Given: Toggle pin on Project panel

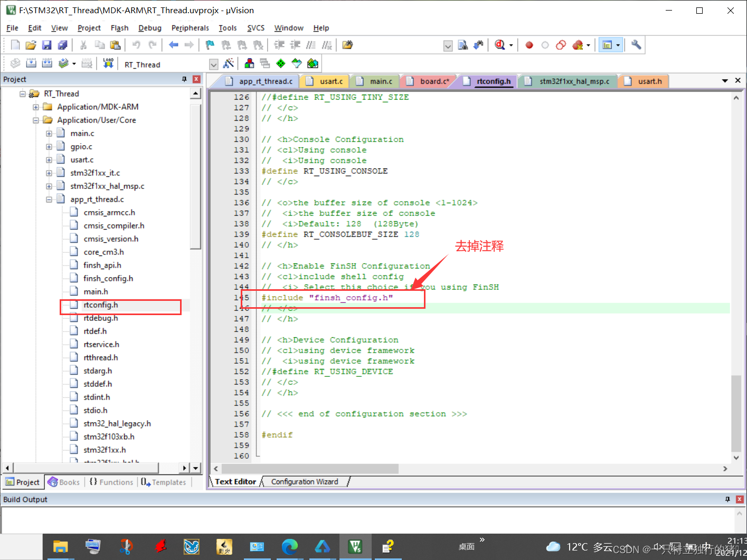Looking at the screenshot, I should click(184, 79).
